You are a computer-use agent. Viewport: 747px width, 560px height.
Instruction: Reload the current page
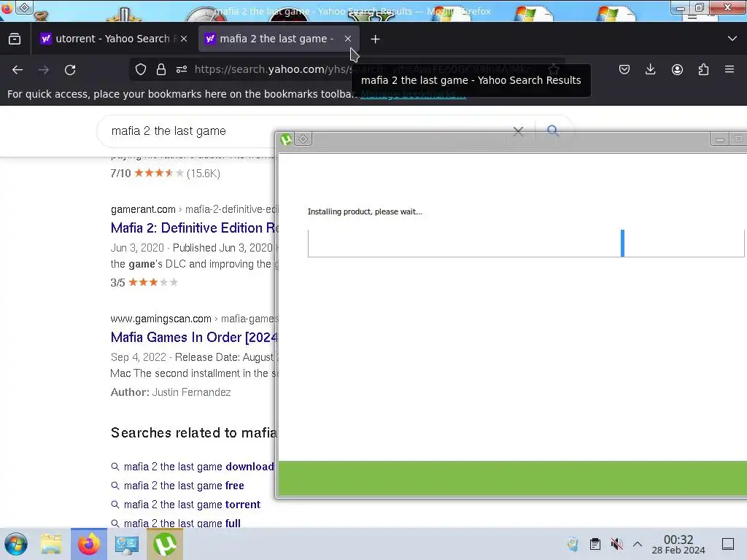coord(70,70)
